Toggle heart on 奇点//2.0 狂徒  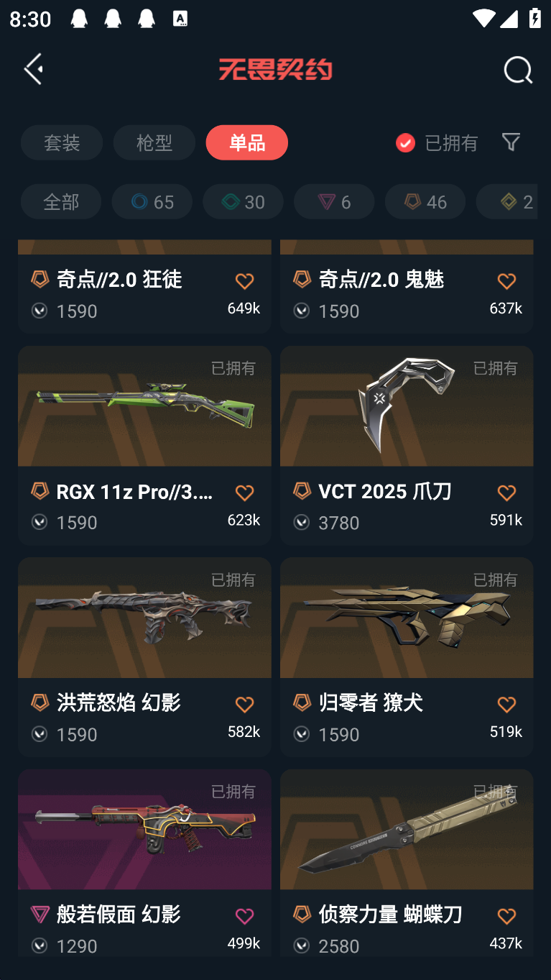pos(244,281)
